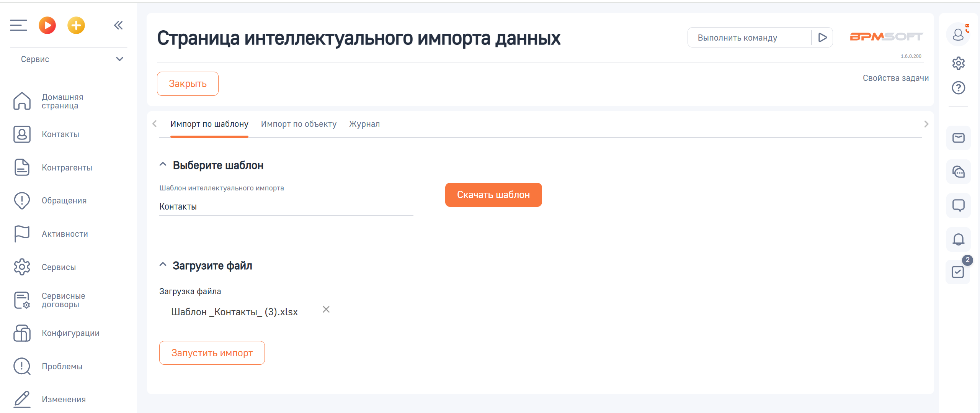
Task: Open the Контакты section in the sidebar
Action: click(x=60, y=134)
